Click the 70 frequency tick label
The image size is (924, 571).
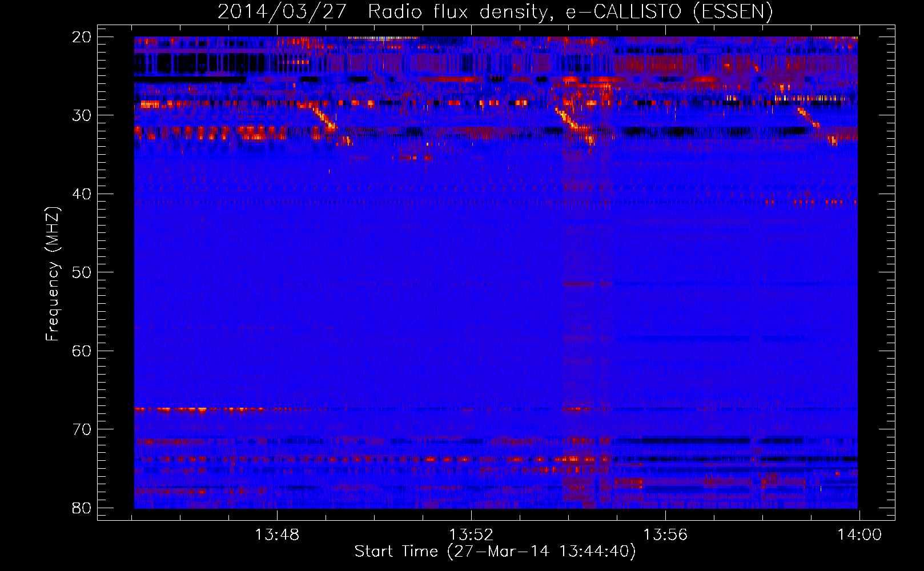click(x=82, y=429)
